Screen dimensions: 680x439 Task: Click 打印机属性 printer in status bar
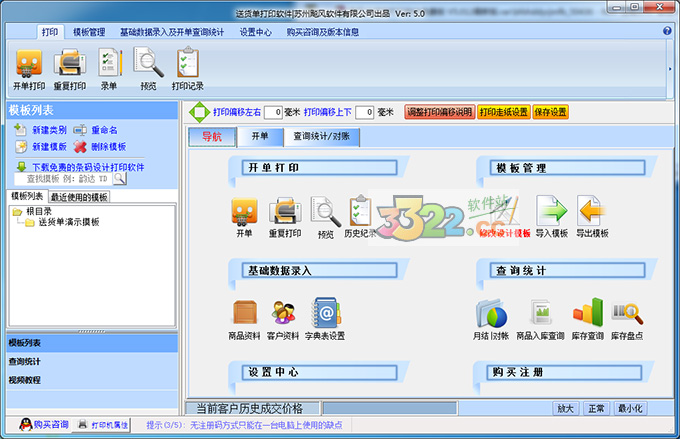(x=103, y=425)
